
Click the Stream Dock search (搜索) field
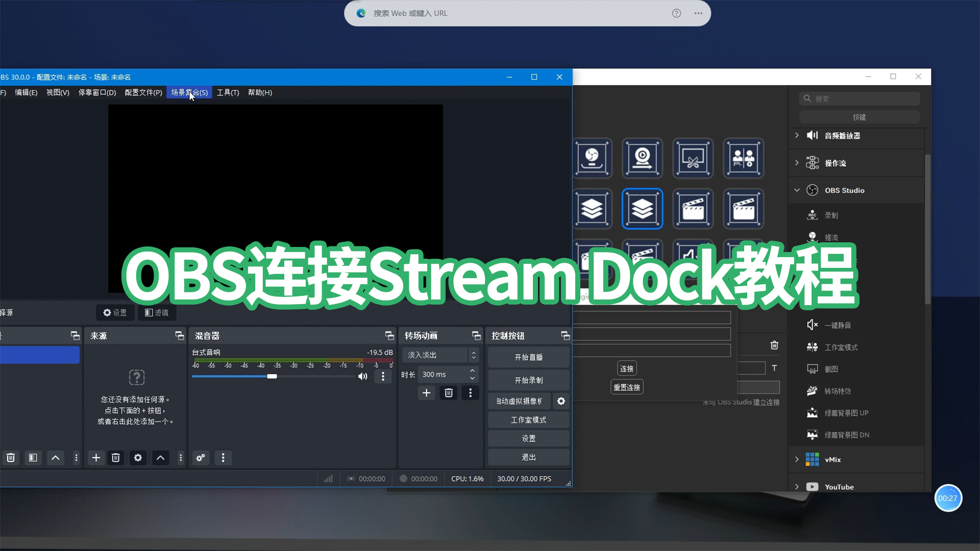pos(860,98)
